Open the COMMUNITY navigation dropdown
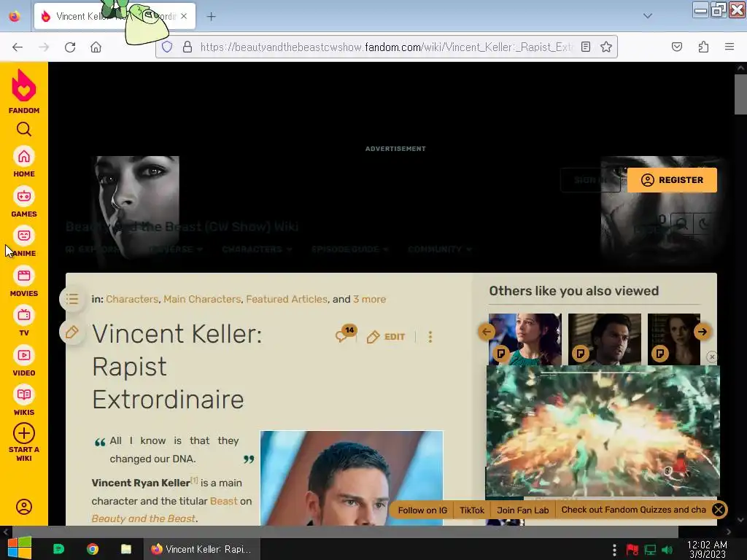 (x=440, y=249)
